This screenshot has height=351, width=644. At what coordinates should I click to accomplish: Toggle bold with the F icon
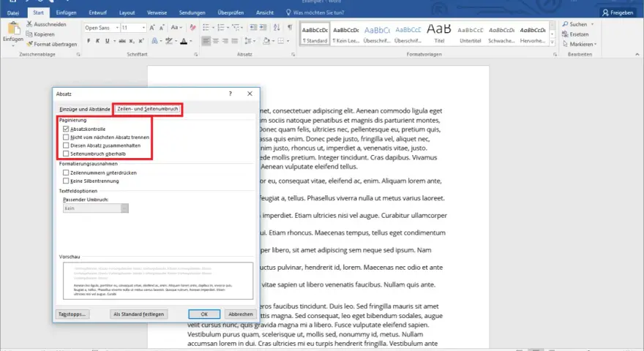pyautogui.click(x=89, y=41)
